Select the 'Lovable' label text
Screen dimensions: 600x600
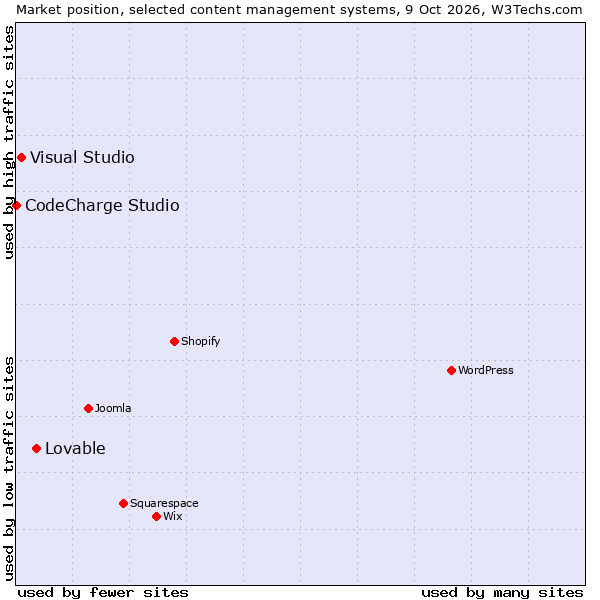tap(75, 448)
